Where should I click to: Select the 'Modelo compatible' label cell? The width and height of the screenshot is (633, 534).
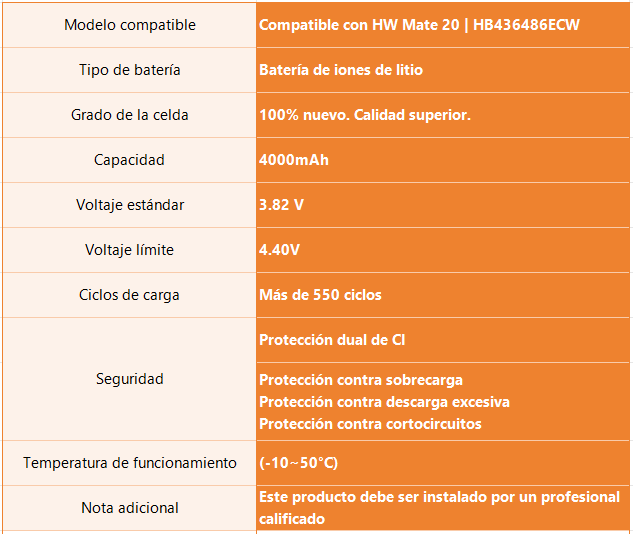130,25
